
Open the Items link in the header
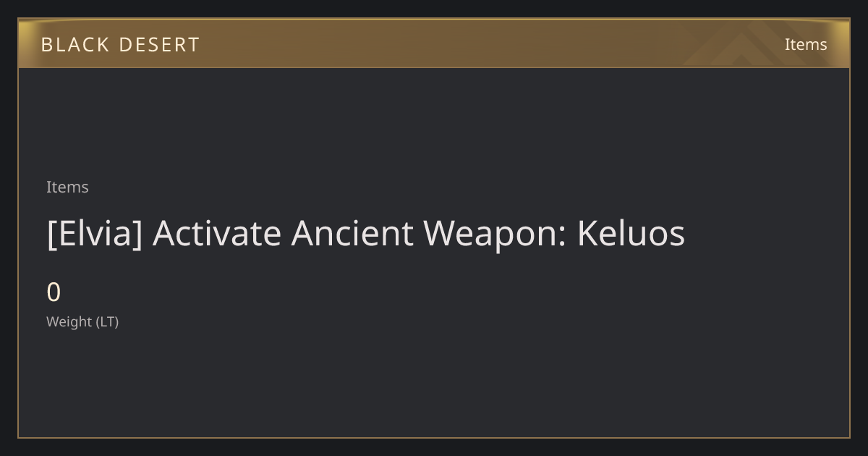coord(806,44)
